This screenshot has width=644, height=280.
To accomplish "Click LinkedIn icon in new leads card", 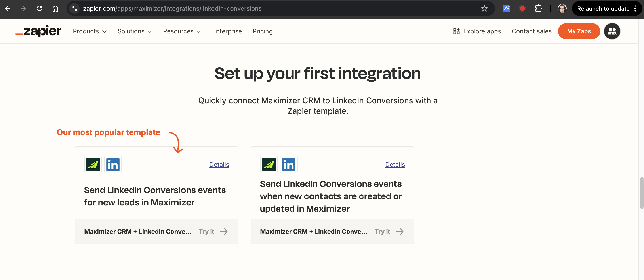I will click(113, 164).
